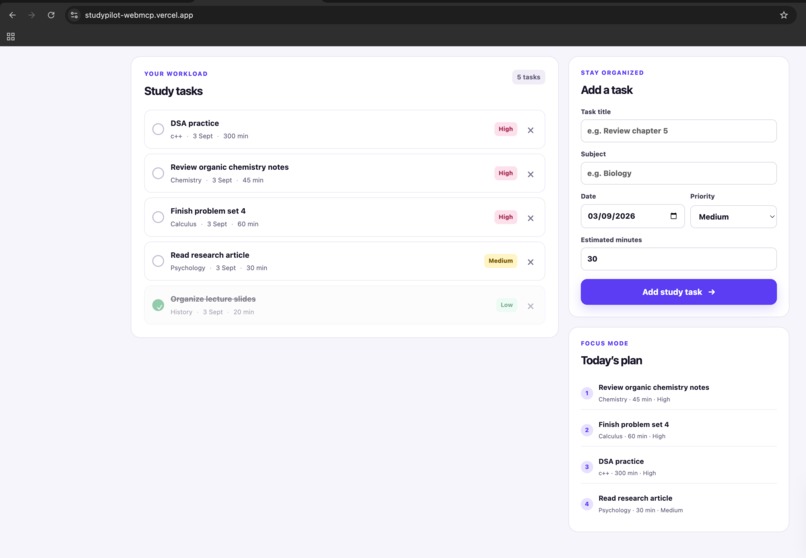Screen dimensions: 806x558
Task: Remove the Read research article task
Action: pyautogui.click(x=530, y=262)
